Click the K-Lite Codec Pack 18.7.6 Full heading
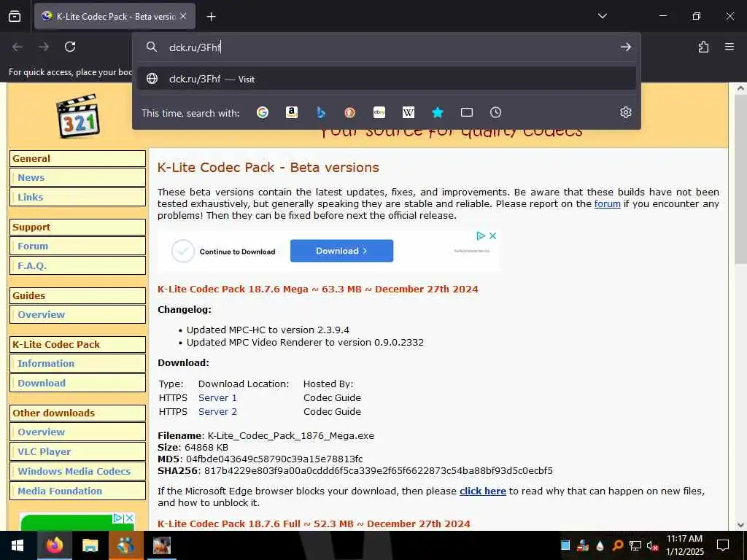The height and width of the screenshot is (560, 747). [x=314, y=524]
